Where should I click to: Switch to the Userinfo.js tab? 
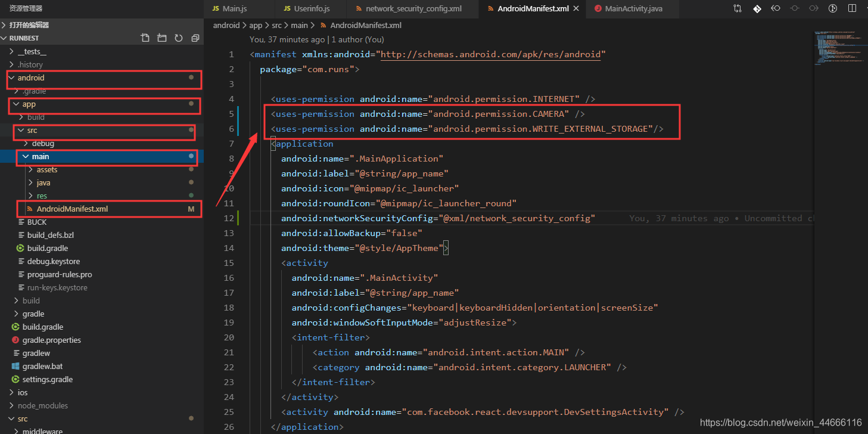pyautogui.click(x=312, y=9)
